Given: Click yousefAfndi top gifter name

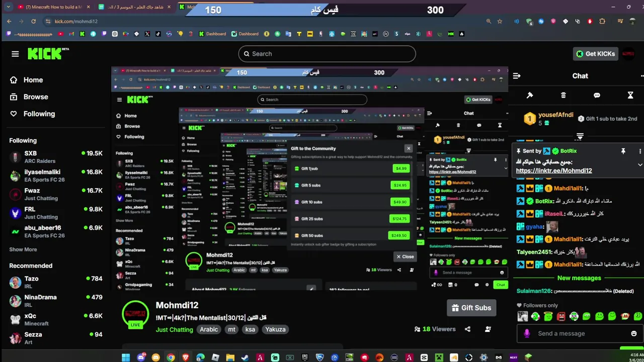Looking at the screenshot, I should 556,115.
